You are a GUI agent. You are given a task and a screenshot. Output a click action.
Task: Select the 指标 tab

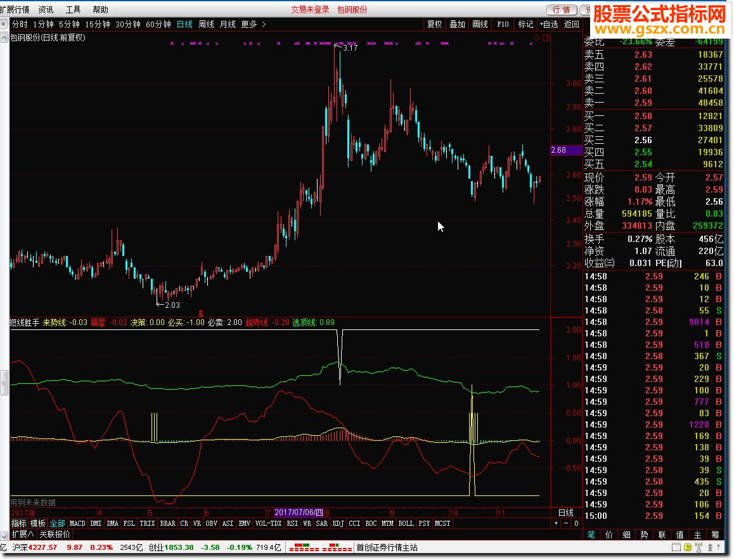pos(19,523)
